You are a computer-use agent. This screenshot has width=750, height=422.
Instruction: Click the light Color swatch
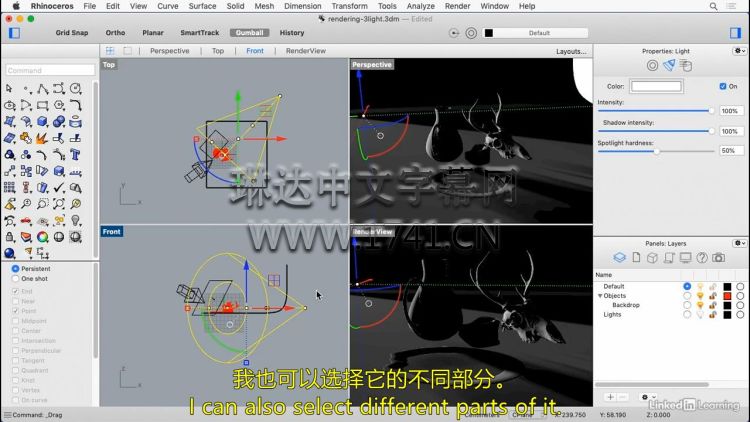click(x=656, y=86)
